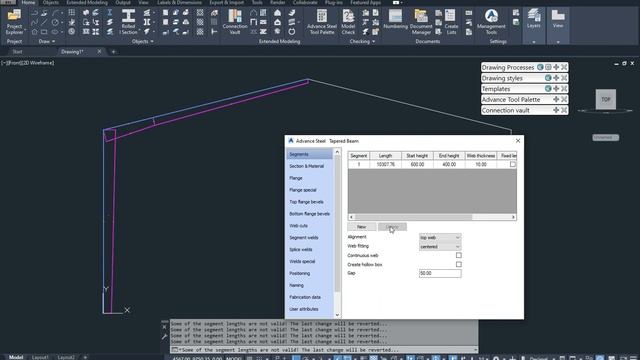The image size is (640, 360).
Task: Select the Flange page in the dialog
Action: pos(296,178)
